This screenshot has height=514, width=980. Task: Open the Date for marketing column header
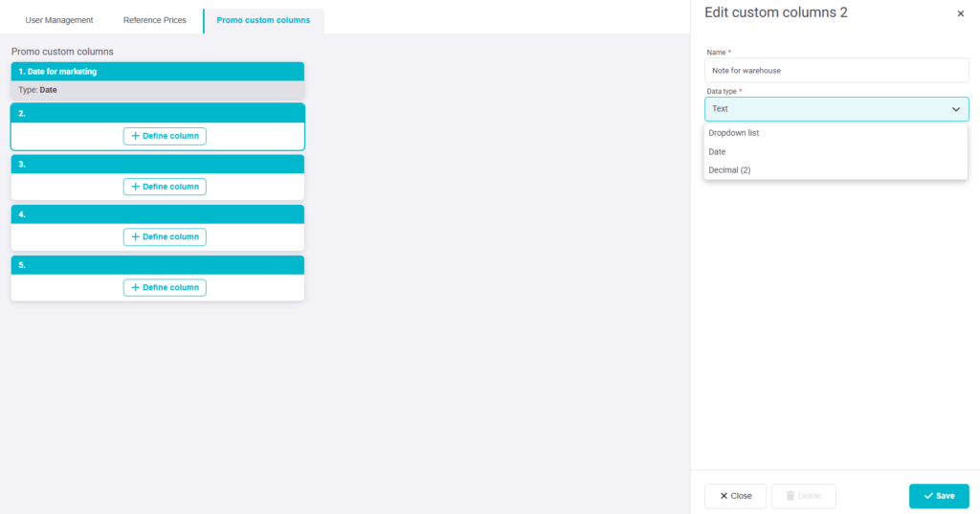point(157,71)
